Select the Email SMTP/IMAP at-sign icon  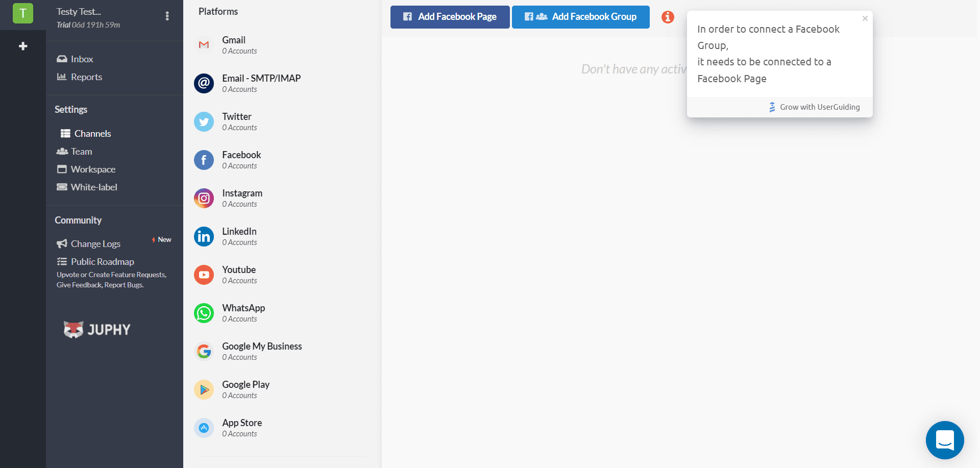[204, 83]
